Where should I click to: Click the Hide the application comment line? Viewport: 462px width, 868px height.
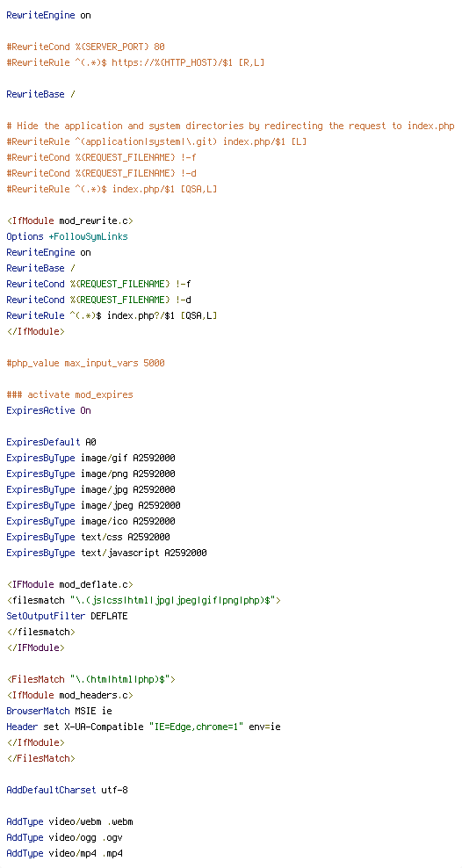[x=231, y=126]
